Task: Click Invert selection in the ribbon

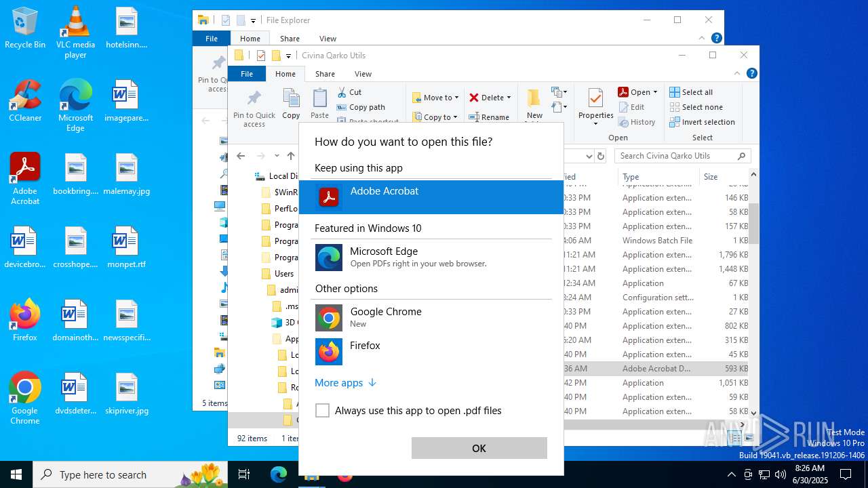Action: click(702, 122)
